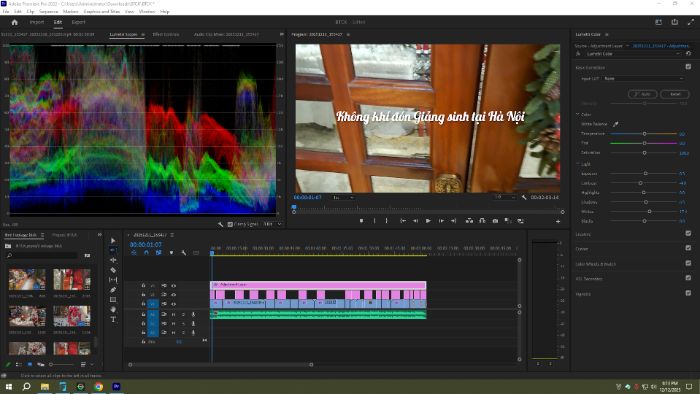
Task: Open the project panel overflow chevron
Action: tap(100, 235)
